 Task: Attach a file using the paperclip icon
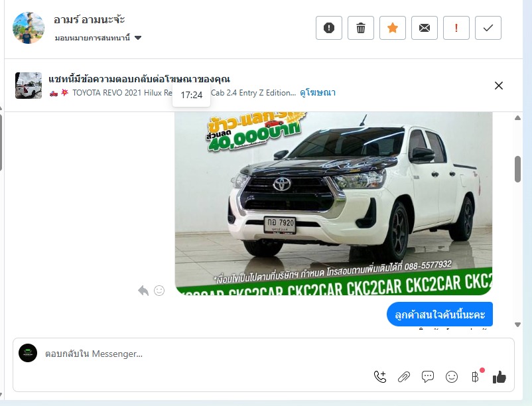(404, 377)
